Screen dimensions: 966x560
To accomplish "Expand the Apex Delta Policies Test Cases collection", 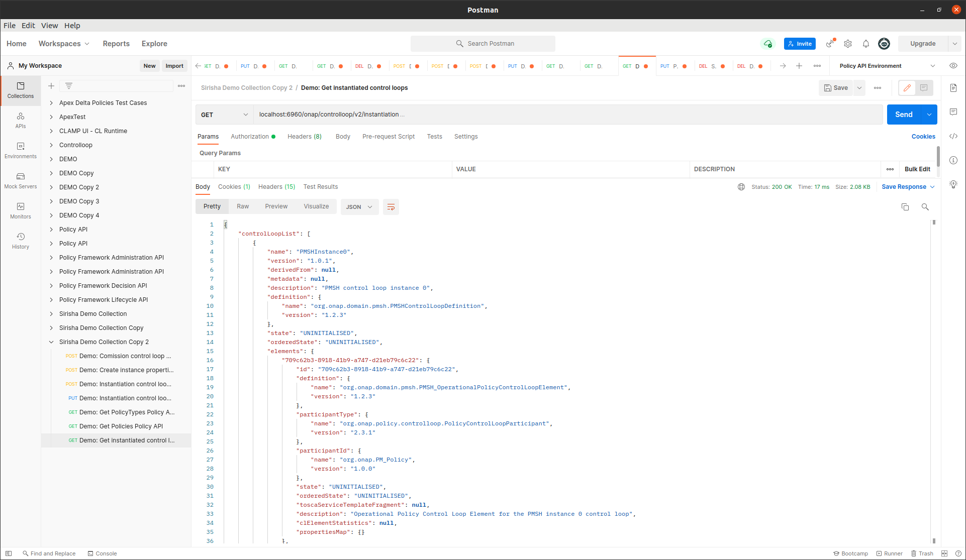I will [x=51, y=103].
